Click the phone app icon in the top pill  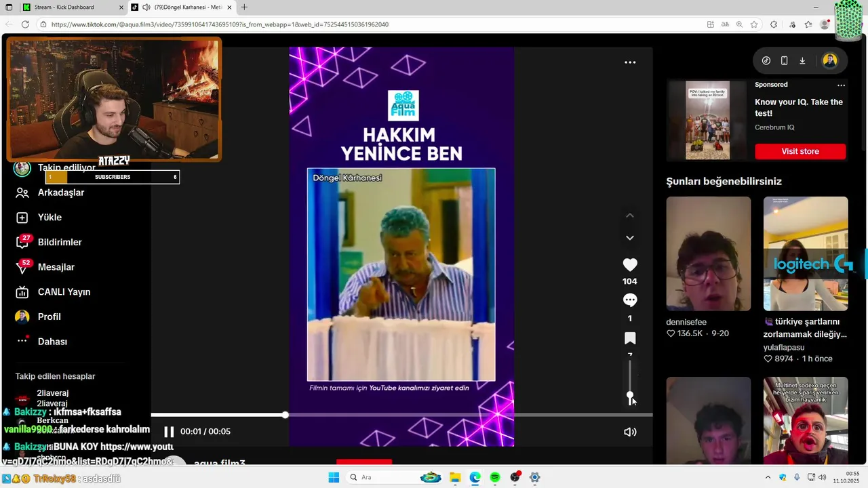pyautogui.click(x=784, y=60)
